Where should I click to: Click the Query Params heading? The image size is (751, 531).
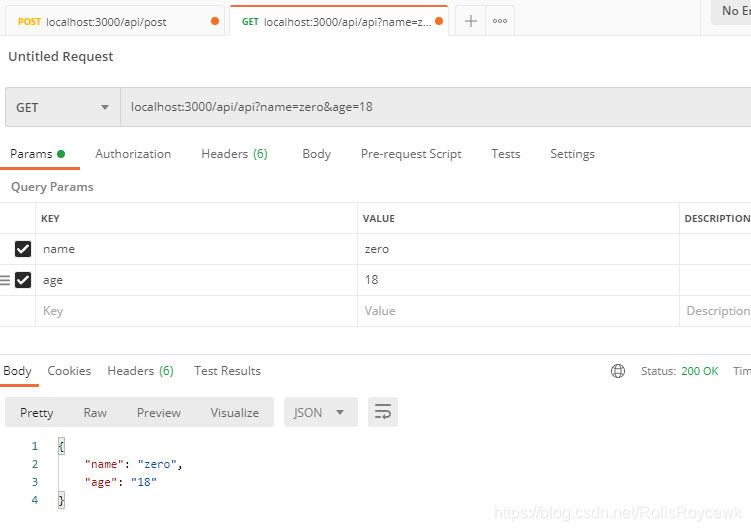click(52, 187)
